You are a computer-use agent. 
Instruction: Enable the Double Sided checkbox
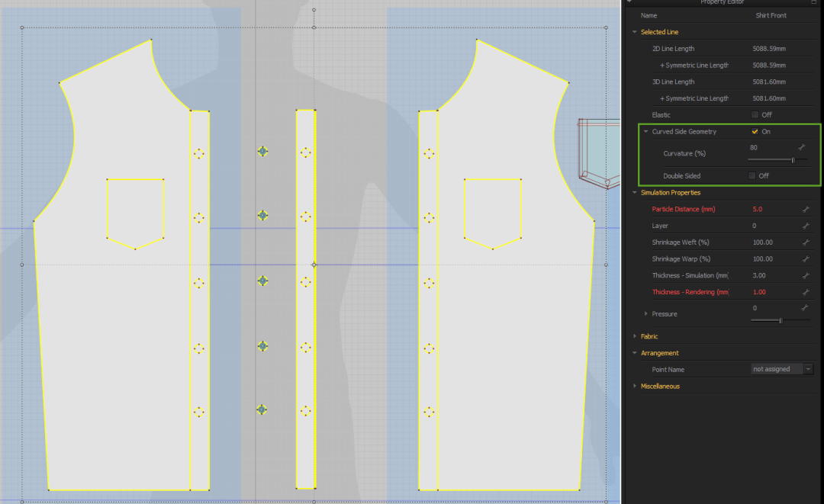click(752, 176)
